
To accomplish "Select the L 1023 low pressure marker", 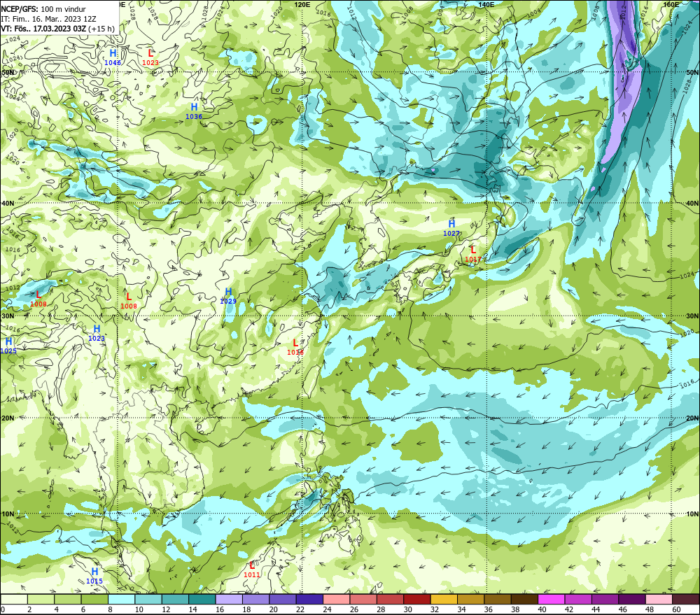I will [150, 57].
